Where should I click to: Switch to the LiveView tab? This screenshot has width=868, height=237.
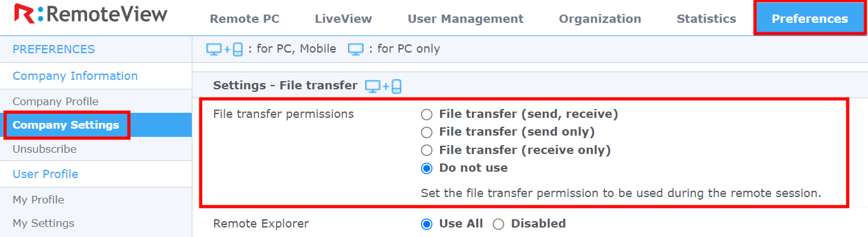[x=344, y=19]
